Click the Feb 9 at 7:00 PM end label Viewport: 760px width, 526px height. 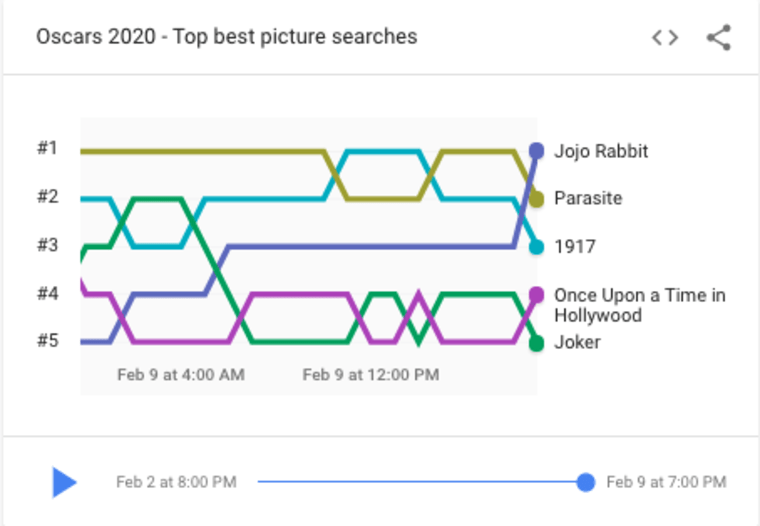click(x=666, y=482)
